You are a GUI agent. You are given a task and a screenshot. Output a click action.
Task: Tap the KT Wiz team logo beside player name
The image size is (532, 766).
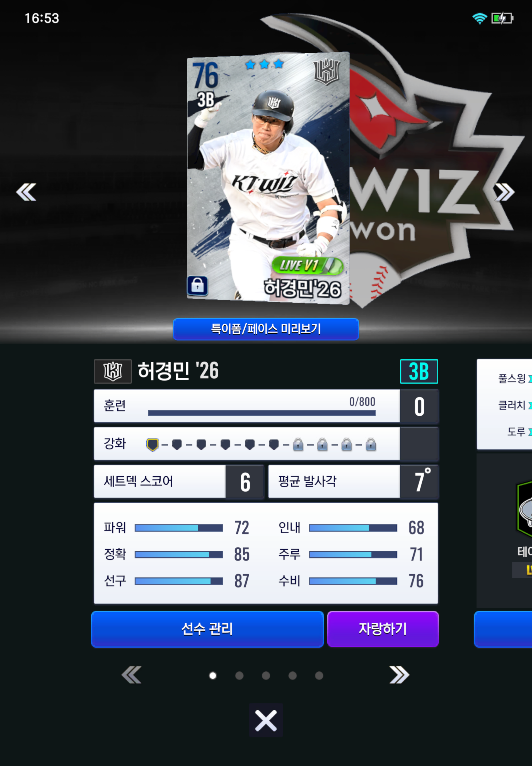point(113,371)
